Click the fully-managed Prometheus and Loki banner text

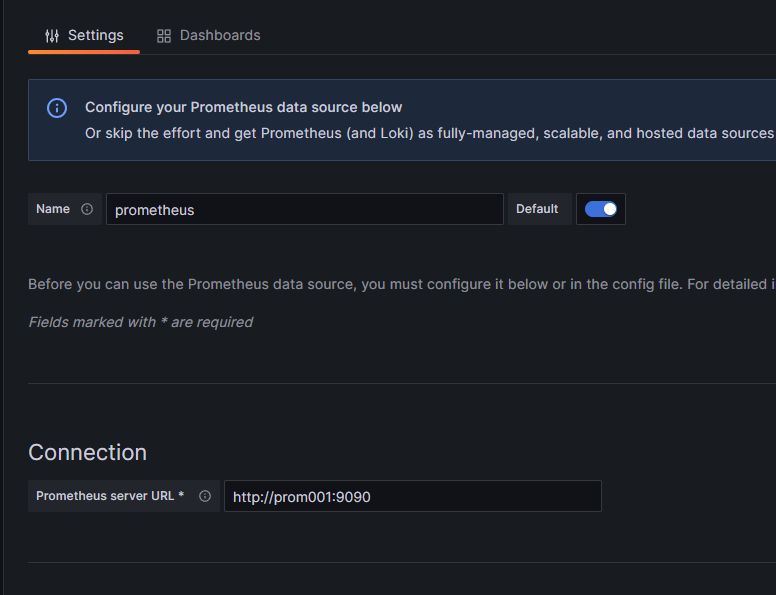(x=430, y=134)
